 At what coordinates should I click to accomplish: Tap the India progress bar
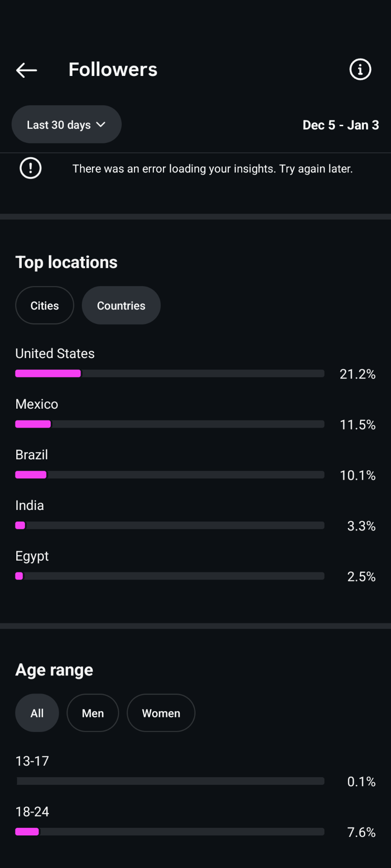[x=170, y=525]
